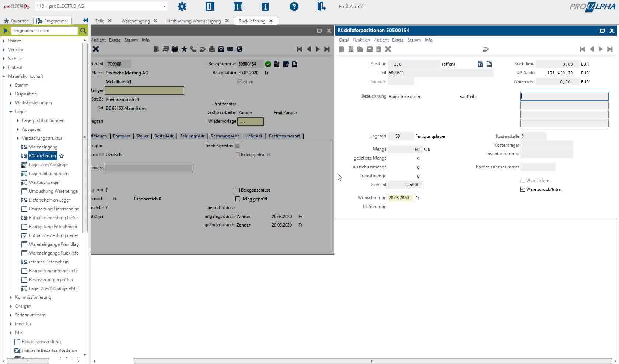Expand the Inventur tree node
Screen dimensions: 619x364
[x=11, y=324]
